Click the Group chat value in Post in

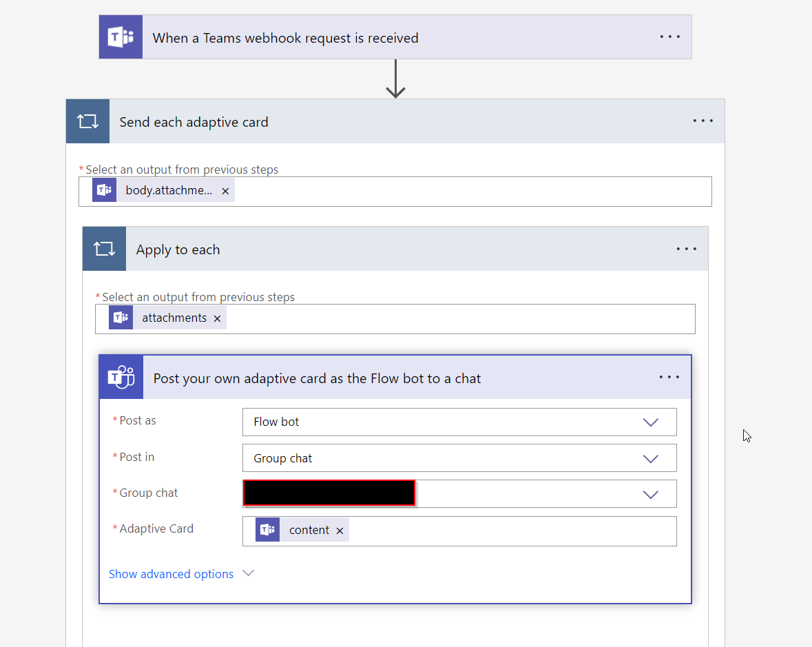(283, 458)
